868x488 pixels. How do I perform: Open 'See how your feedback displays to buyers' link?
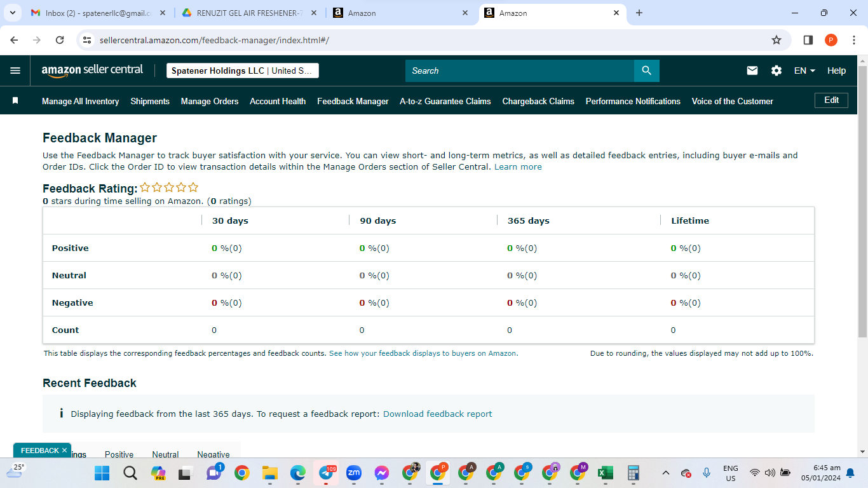click(x=423, y=353)
